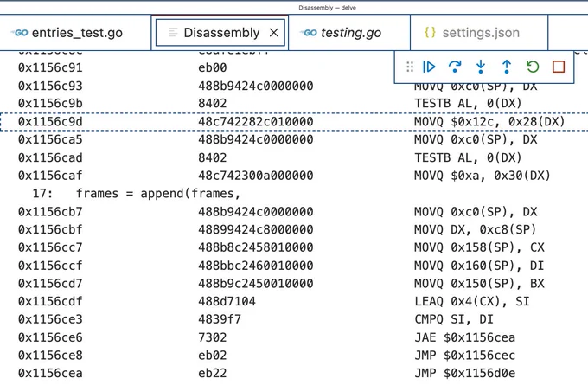Click bytes 488b9c2450010000
Screen dimensions: 588x385
[256, 283]
